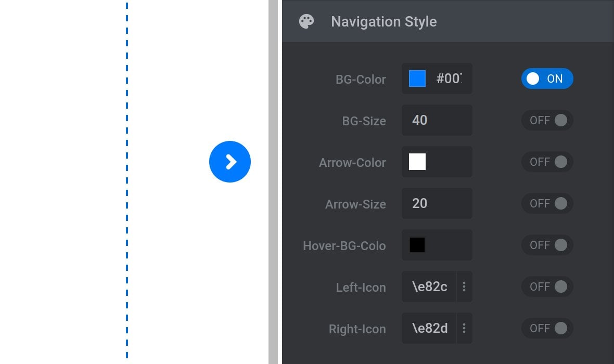Image resolution: width=614 pixels, height=364 pixels.
Task: Click the Left-Icon code field \e82c
Action: coord(429,287)
